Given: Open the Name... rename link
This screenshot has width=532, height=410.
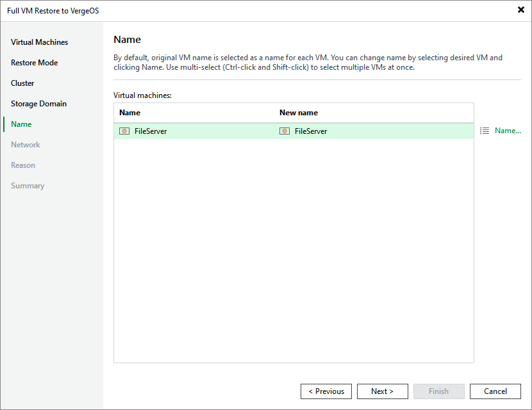Looking at the screenshot, I should (x=508, y=131).
